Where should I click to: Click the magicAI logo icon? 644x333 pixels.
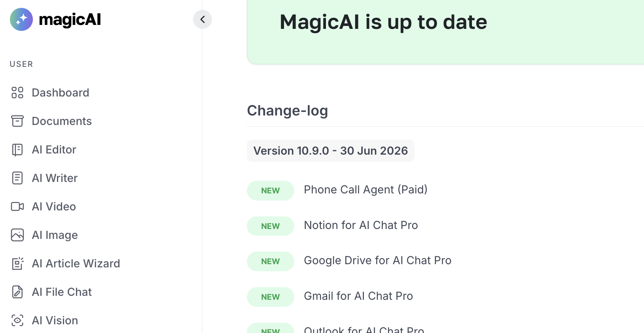pos(21,19)
